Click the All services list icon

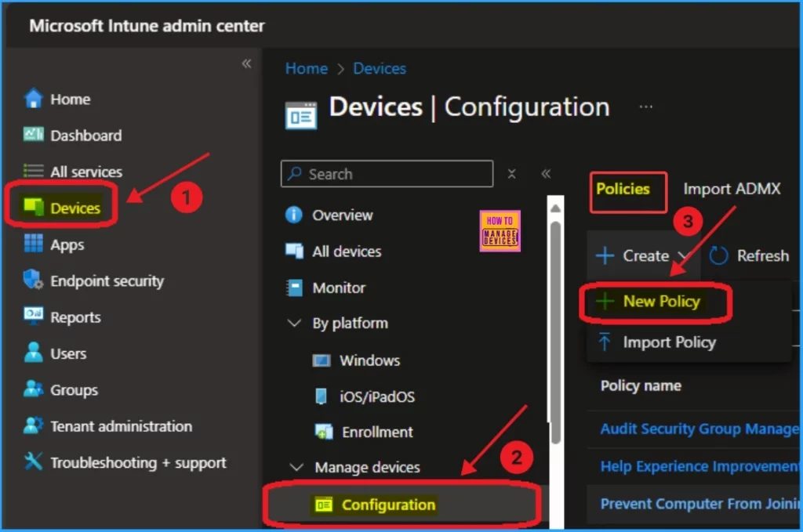coord(33,171)
